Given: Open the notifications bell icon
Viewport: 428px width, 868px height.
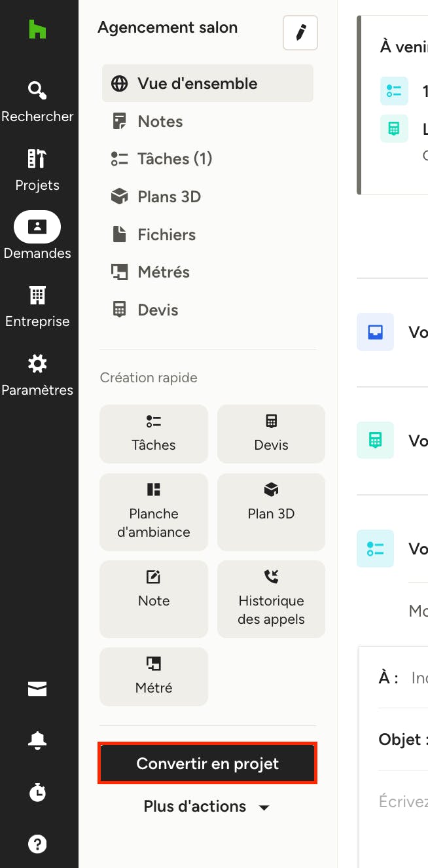Looking at the screenshot, I should click(37, 740).
